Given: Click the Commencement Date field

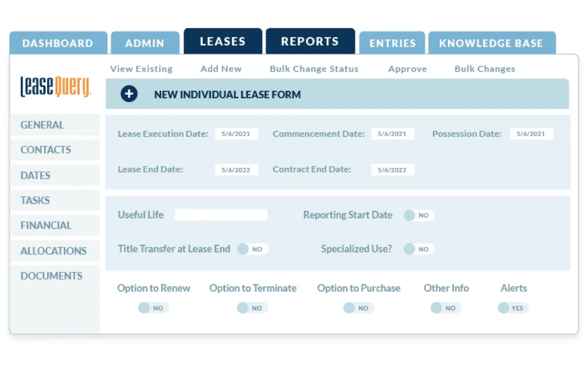Looking at the screenshot, I should (x=393, y=134).
